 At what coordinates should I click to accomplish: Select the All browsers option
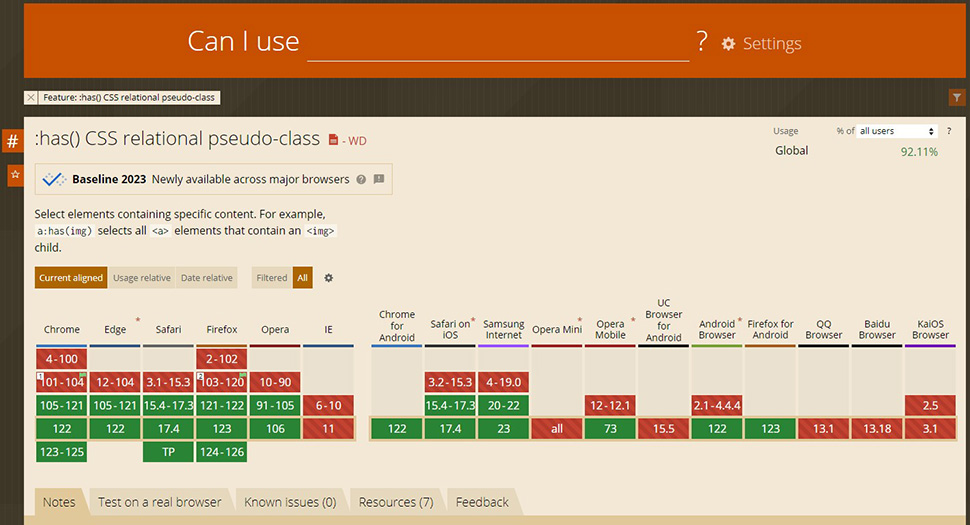click(x=303, y=278)
